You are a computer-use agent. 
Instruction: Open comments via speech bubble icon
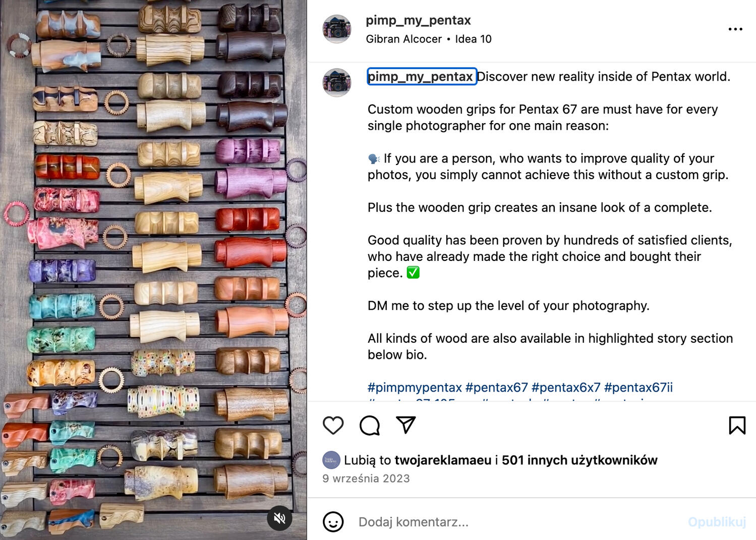point(370,425)
